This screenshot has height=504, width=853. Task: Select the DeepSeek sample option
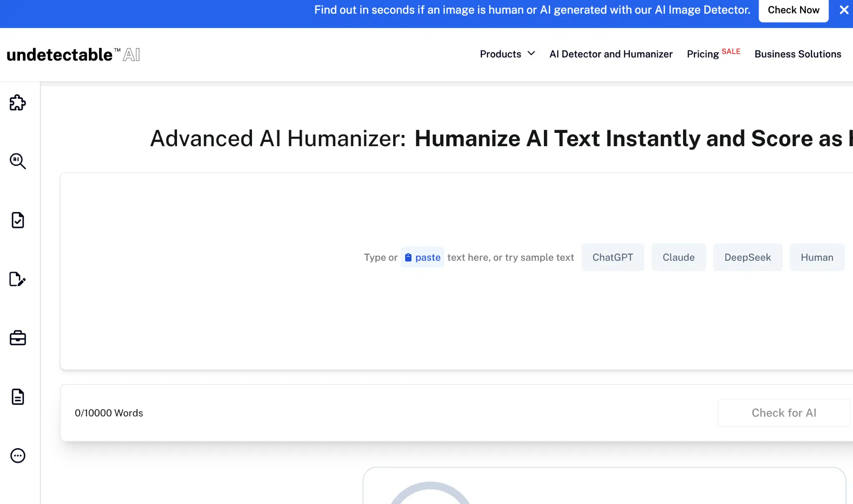(747, 257)
